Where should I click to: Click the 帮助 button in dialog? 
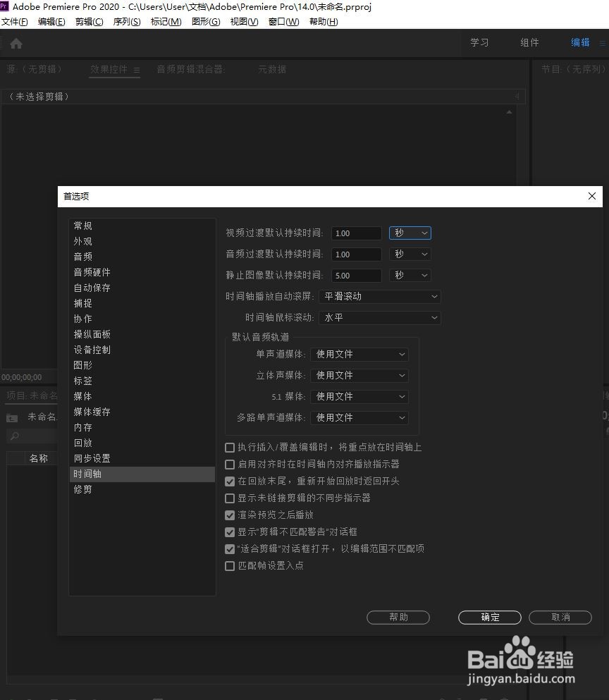(x=398, y=618)
